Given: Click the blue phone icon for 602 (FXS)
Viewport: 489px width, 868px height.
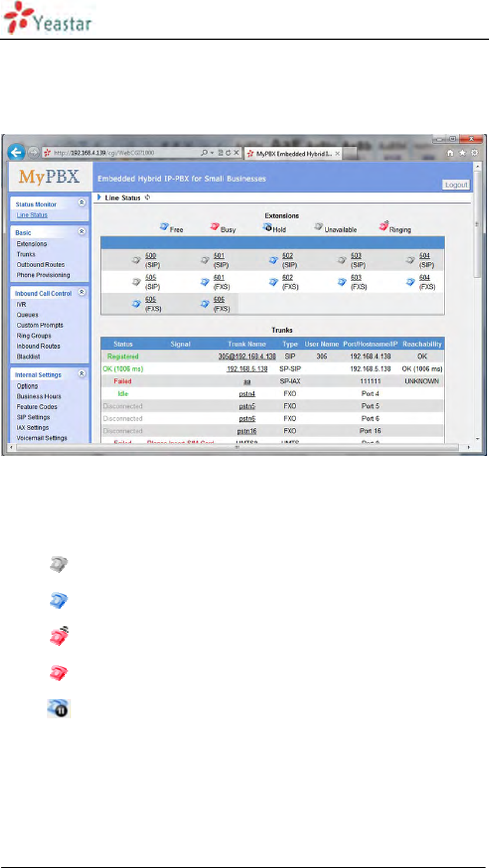Looking at the screenshot, I should coord(273,282).
